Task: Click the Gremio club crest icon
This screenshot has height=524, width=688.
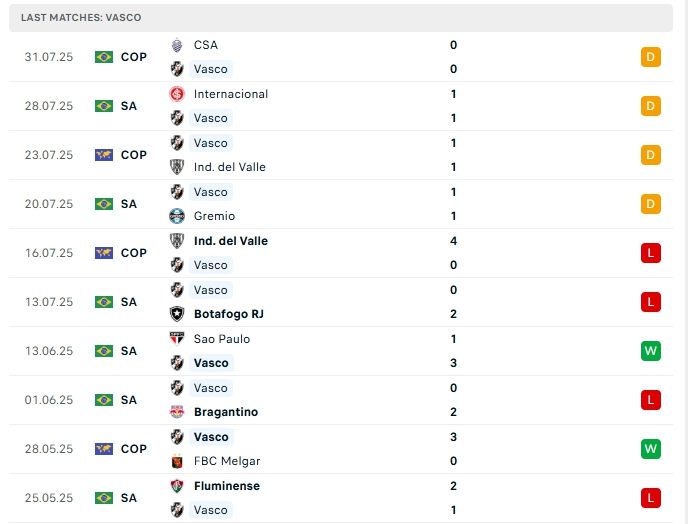Action: click(177, 216)
